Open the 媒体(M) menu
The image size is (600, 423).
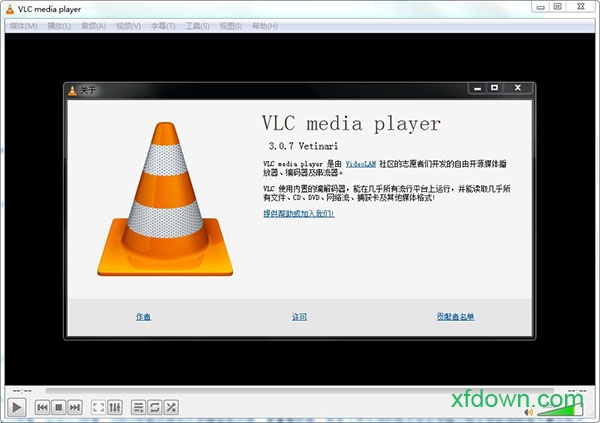coord(23,26)
